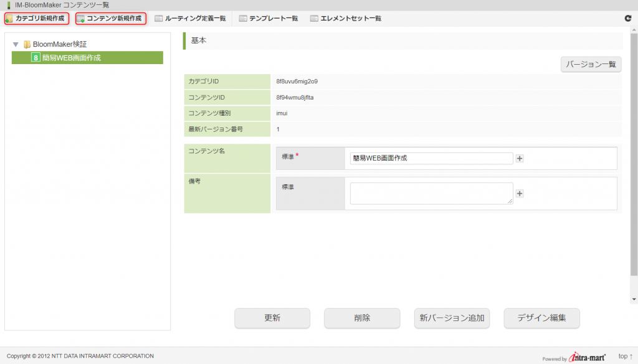Open ルーティング定義一覧
638x364 pixels.
pos(190,18)
